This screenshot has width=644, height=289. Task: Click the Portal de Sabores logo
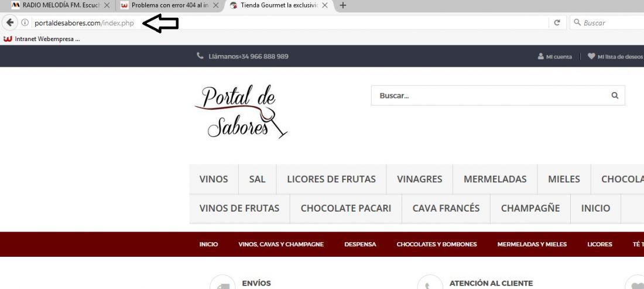241,111
